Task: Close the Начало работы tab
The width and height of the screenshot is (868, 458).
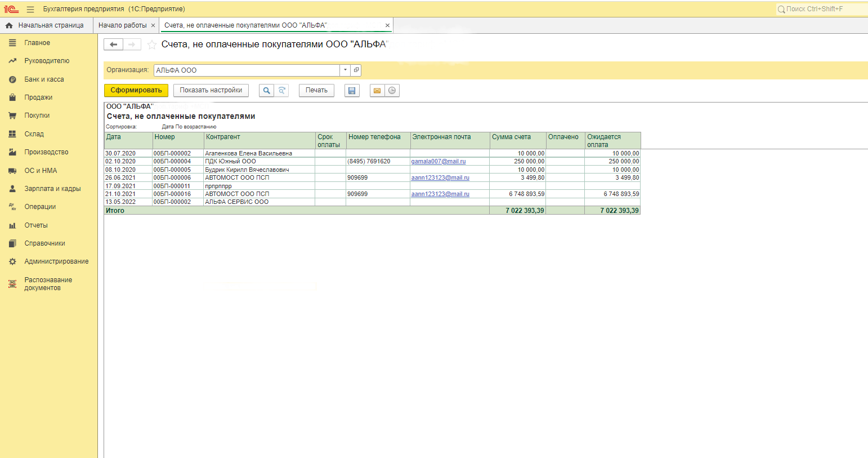Action: coord(153,25)
